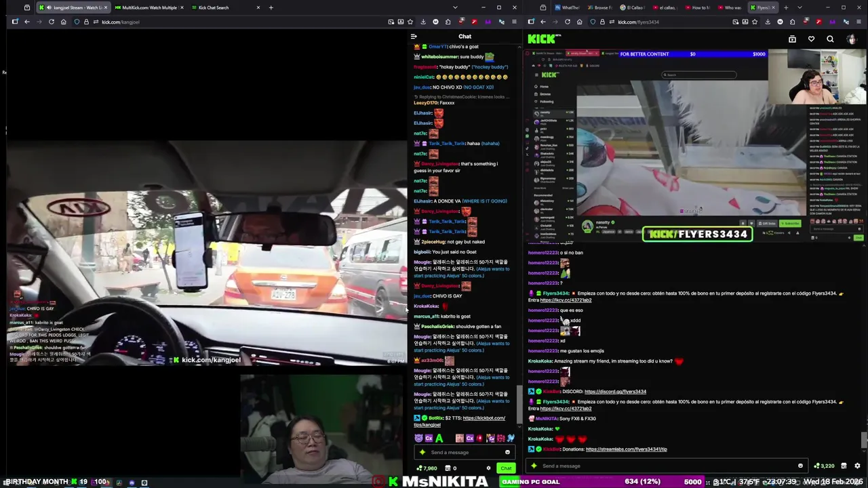Open the discord.gg/flyers3434 link
This screenshot has height=488, width=868.
click(x=615, y=392)
